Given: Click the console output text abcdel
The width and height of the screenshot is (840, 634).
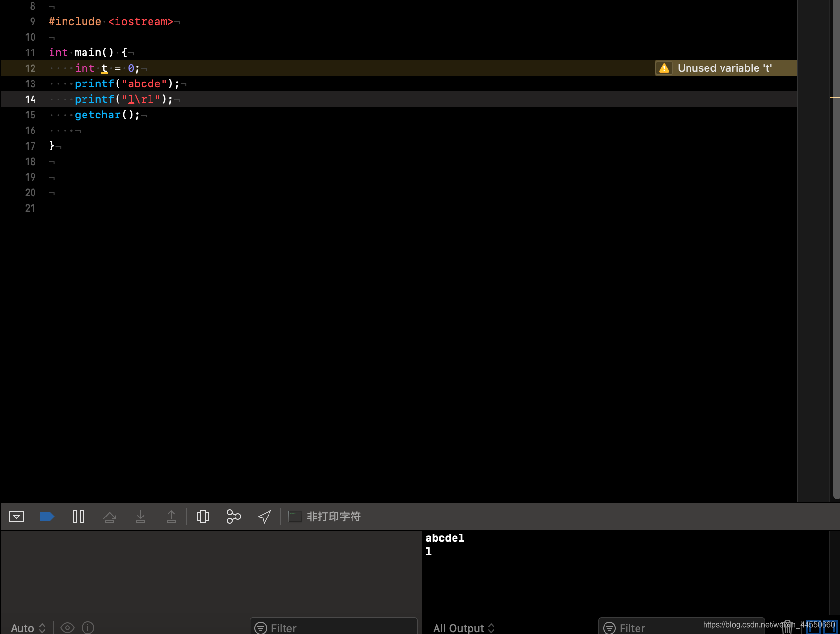Looking at the screenshot, I should pos(445,538).
